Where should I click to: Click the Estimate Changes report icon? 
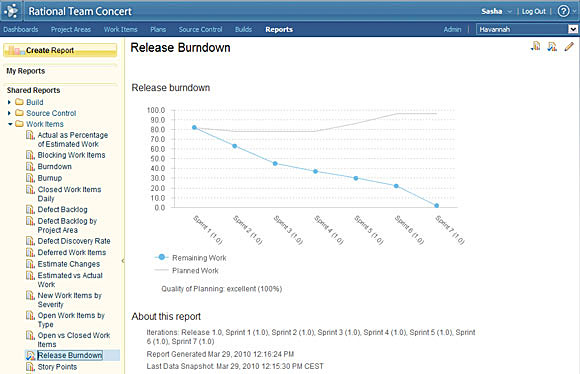click(x=30, y=264)
